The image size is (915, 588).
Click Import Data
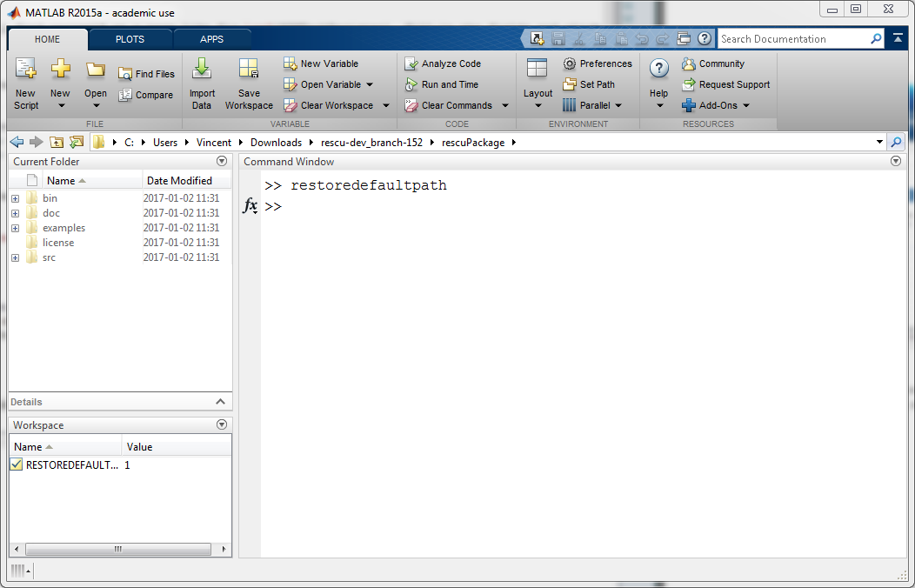(202, 84)
